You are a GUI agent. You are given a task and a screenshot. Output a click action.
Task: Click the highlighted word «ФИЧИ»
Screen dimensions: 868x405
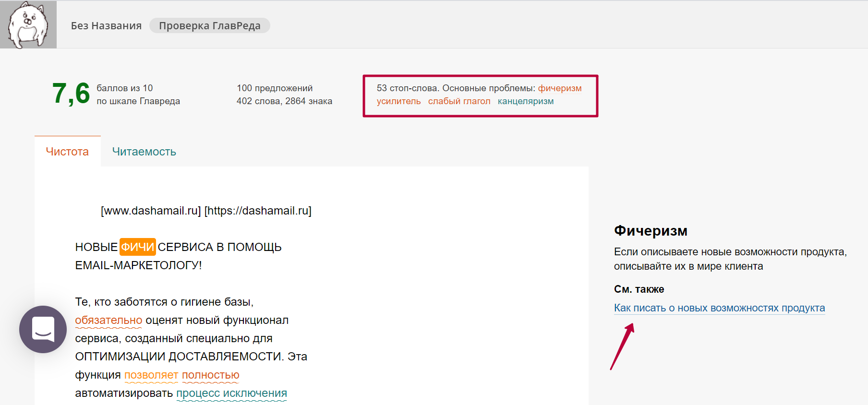coord(137,247)
